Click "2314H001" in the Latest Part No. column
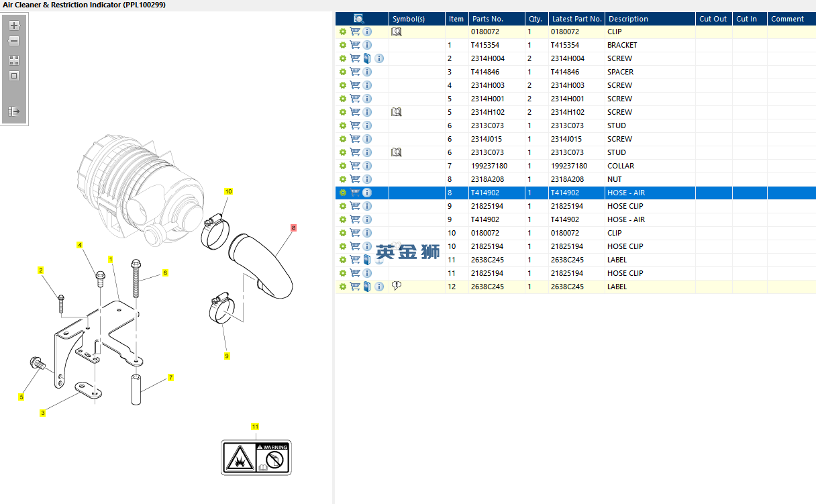816x504 pixels. tap(568, 99)
